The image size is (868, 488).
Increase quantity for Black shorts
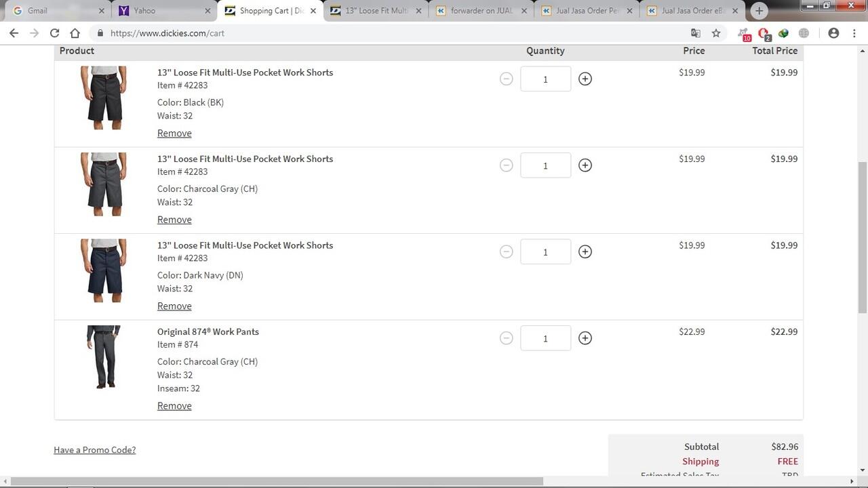click(585, 79)
